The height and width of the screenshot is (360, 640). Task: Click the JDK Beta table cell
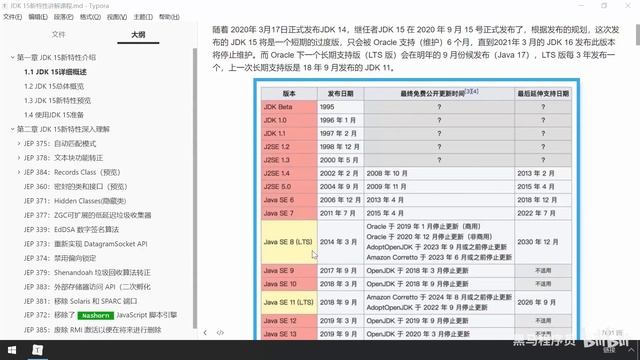point(289,107)
